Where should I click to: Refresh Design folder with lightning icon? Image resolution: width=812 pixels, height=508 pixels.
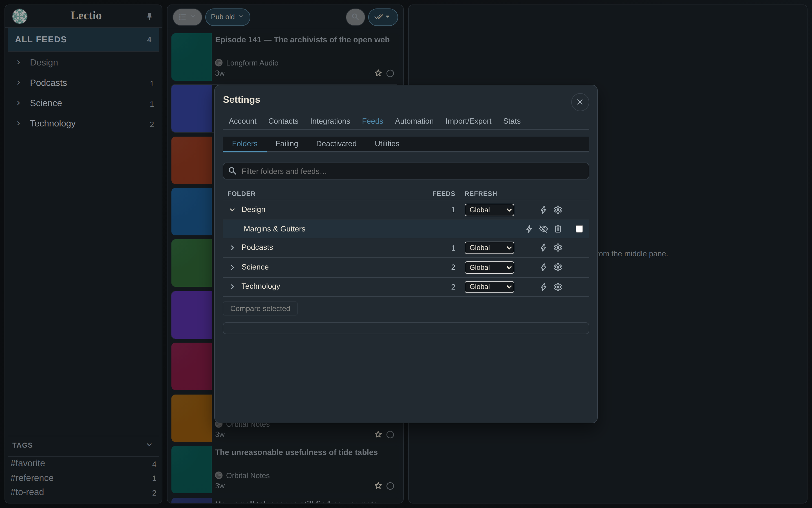543,210
